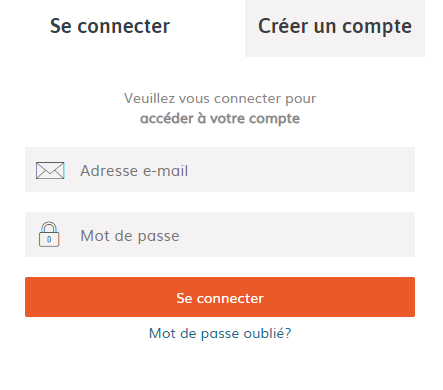This screenshot has width=443, height=390.
Task: Open account creation via Créer un compte
Action: [x=335, y=28]
